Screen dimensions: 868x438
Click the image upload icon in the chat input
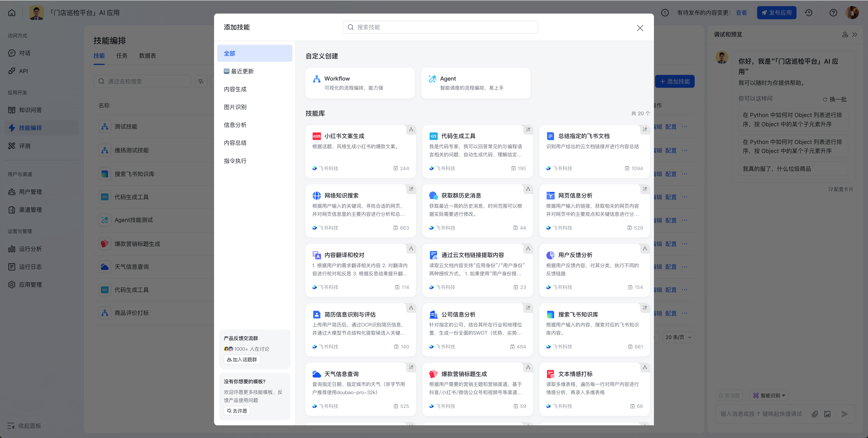click(827, 414)
